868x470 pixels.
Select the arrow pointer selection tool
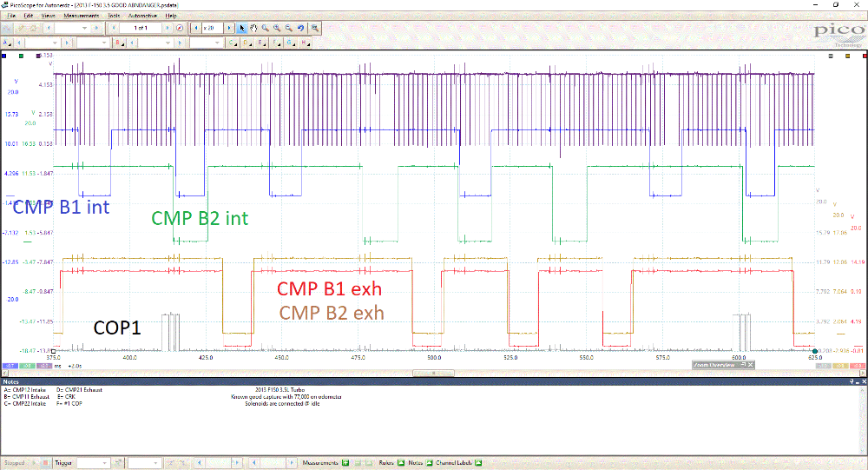[242, 28]
